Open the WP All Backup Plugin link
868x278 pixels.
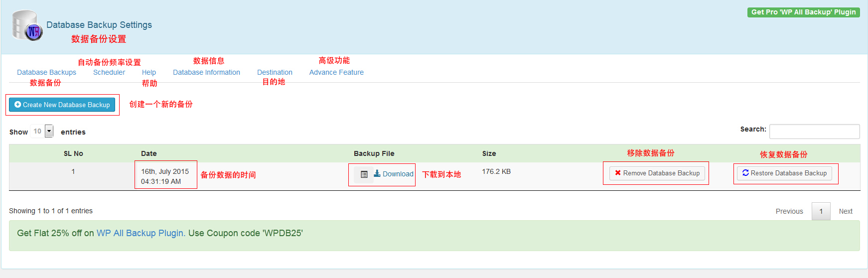point(141,233)
